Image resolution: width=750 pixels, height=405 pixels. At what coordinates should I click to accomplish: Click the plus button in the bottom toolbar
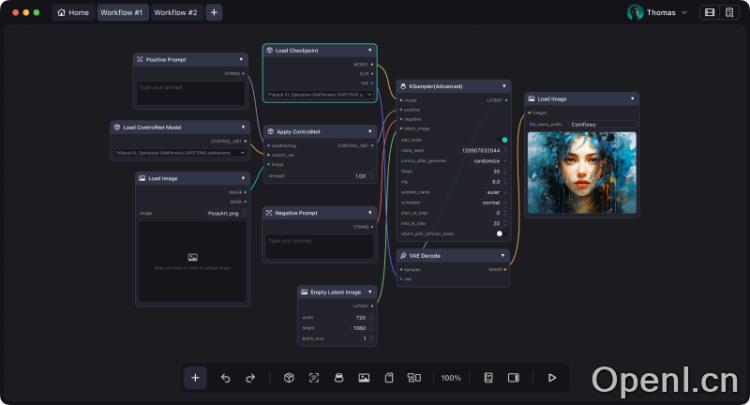pyautogui.click(x=195, y=378)
